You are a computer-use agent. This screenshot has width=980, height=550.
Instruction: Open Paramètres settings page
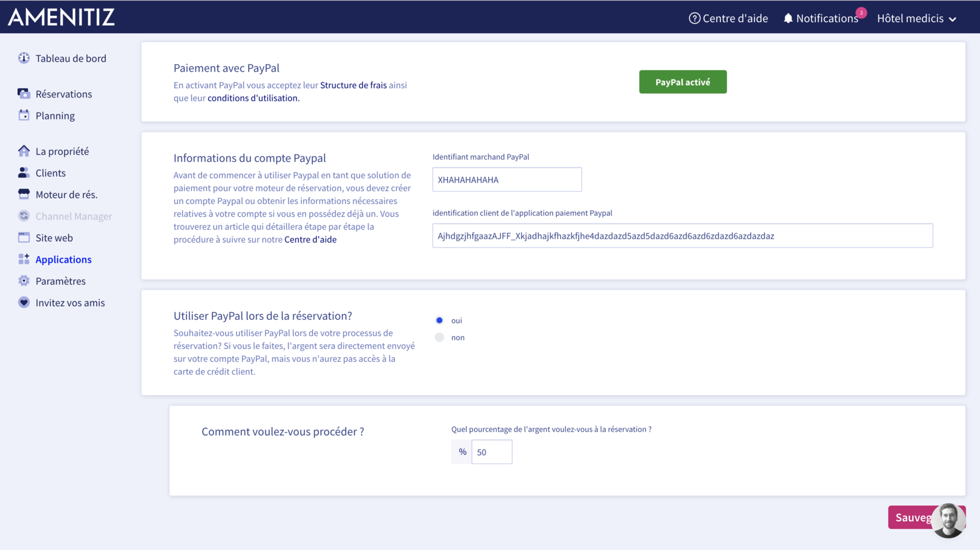61,281
